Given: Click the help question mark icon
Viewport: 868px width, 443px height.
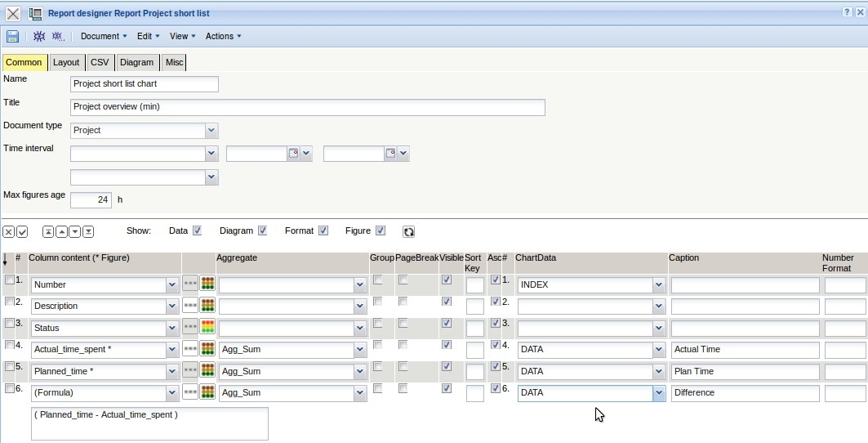Looking at the screenshot, I should point(847,12).
